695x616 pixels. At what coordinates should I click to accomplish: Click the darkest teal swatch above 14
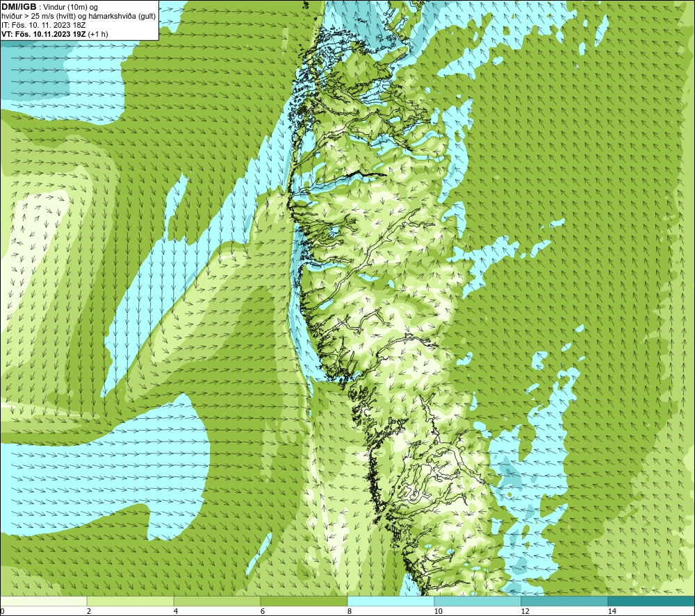pos(651,601)
